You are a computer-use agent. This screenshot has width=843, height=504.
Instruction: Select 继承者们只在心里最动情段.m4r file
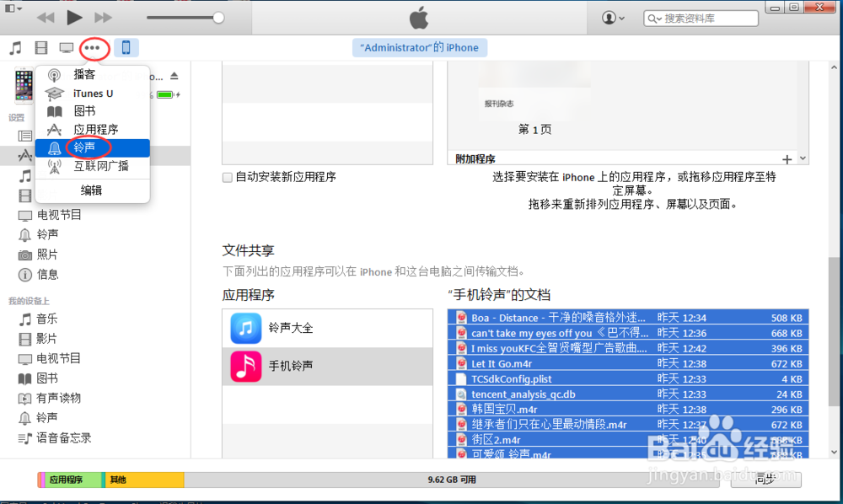(x=628, y=425)
